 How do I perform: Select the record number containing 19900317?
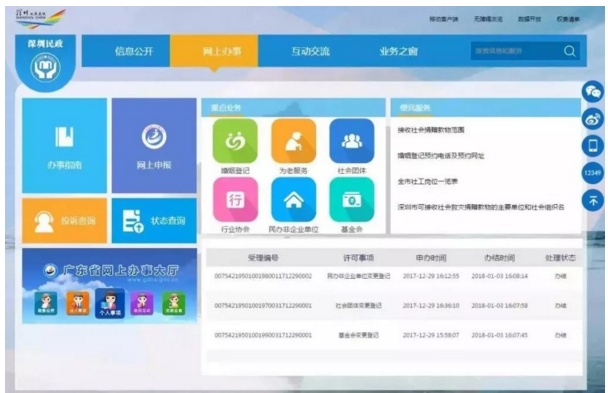(x=263, y=335)
